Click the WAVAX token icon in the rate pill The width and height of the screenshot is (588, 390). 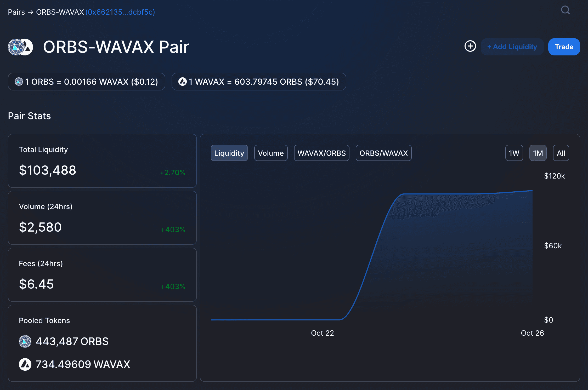pos(183,82)
